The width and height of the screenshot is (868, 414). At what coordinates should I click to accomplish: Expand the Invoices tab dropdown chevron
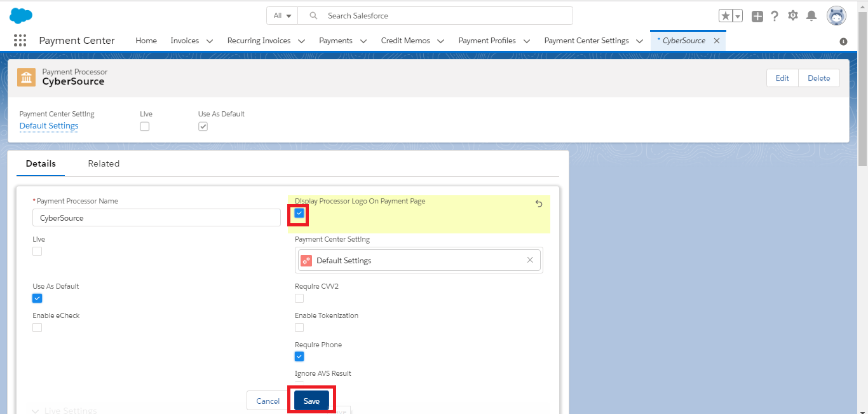coord(210,41)
